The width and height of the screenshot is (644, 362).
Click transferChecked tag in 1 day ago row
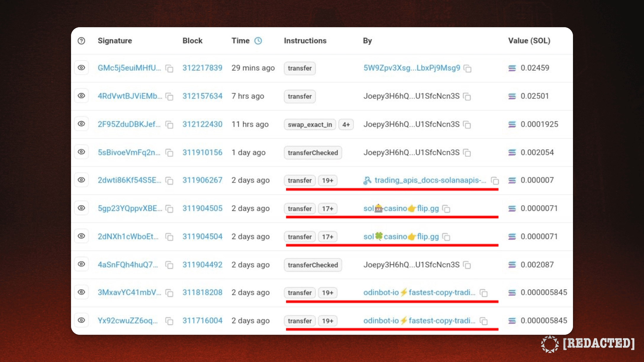[313, 153]
